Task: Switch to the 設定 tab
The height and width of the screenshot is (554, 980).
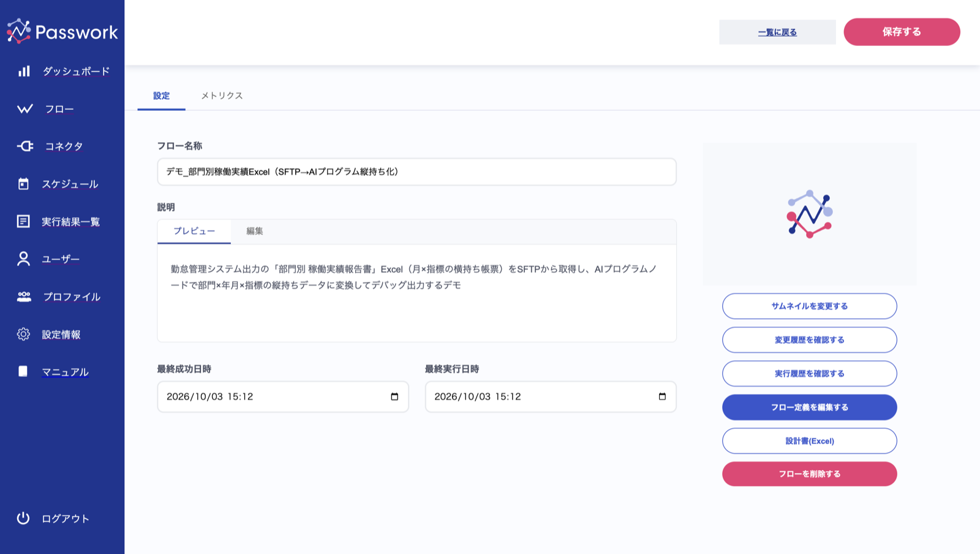Action: coord(162,96)
